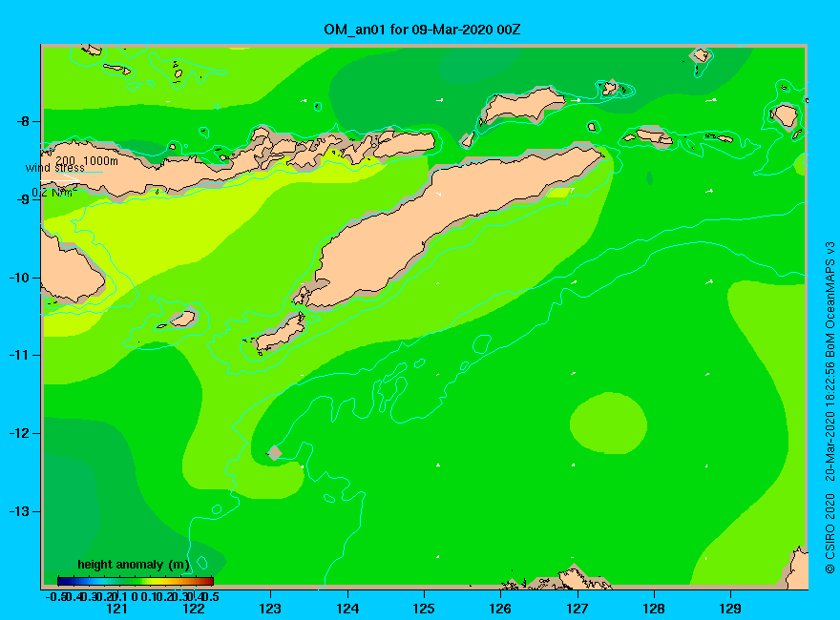
Task: Click the latitude label '-12'
Action: tap(19, 433)
